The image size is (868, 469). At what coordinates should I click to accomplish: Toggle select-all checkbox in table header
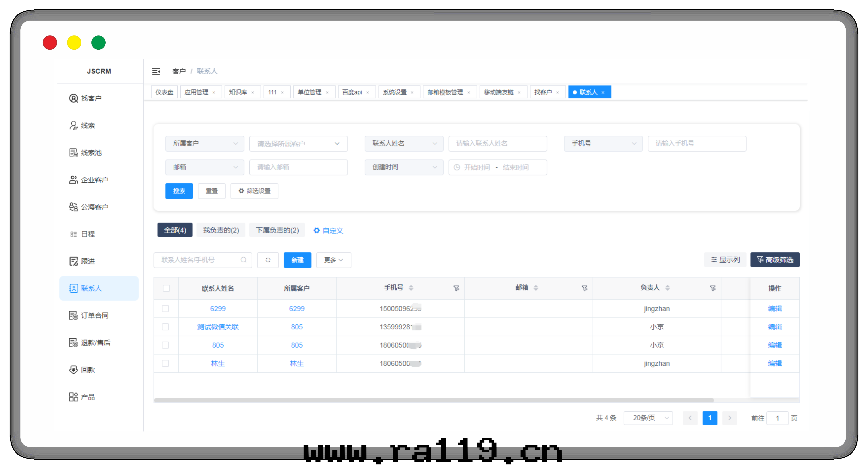(166, 288)
